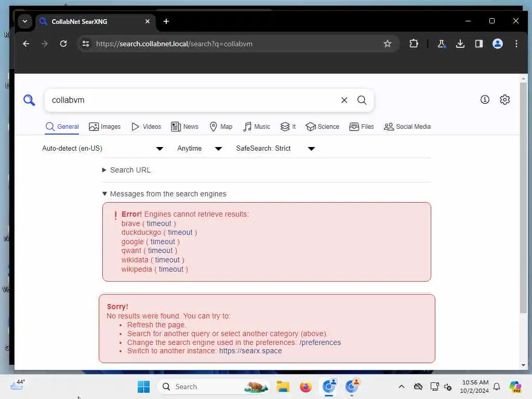Click wikidata timeout link
This screenshot has width=532, height=399.
point(167,260)
